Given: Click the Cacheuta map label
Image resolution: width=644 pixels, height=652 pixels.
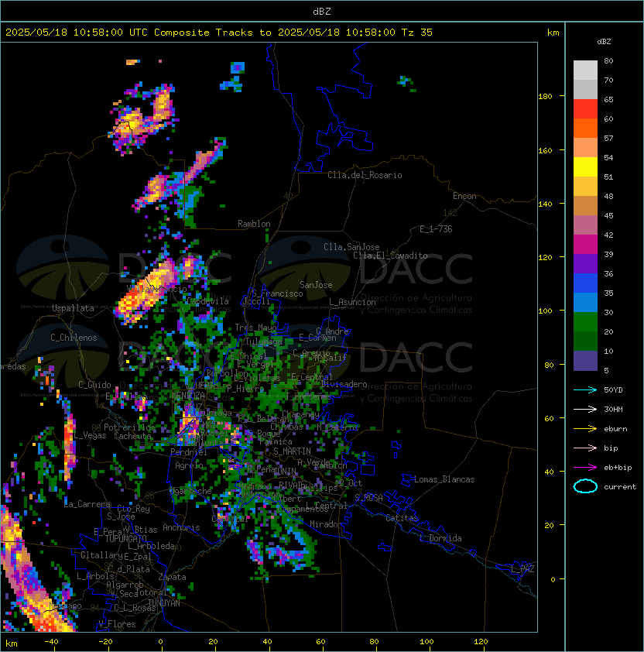Looking at the screenshot, I should [132, 436].
